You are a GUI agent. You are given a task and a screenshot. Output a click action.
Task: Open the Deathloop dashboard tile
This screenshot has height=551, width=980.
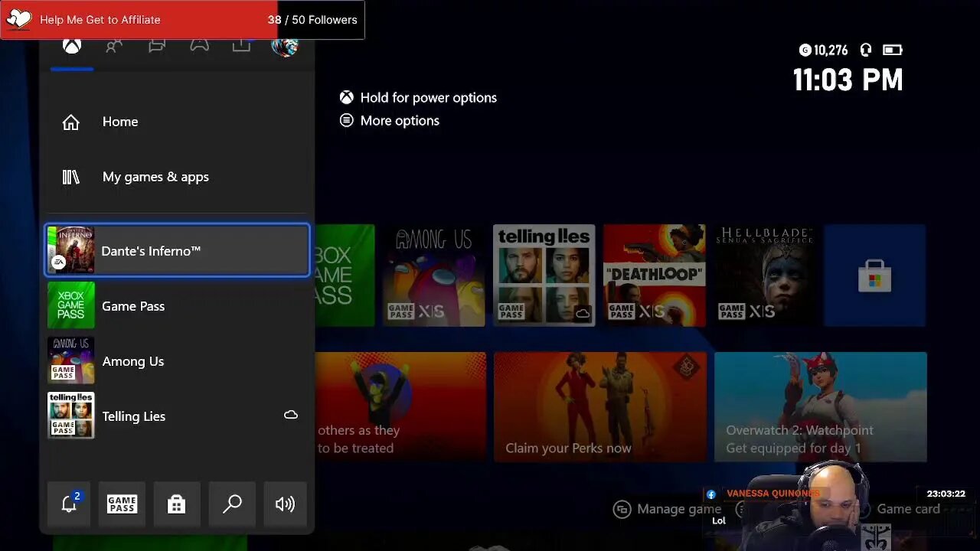point(655,275)
